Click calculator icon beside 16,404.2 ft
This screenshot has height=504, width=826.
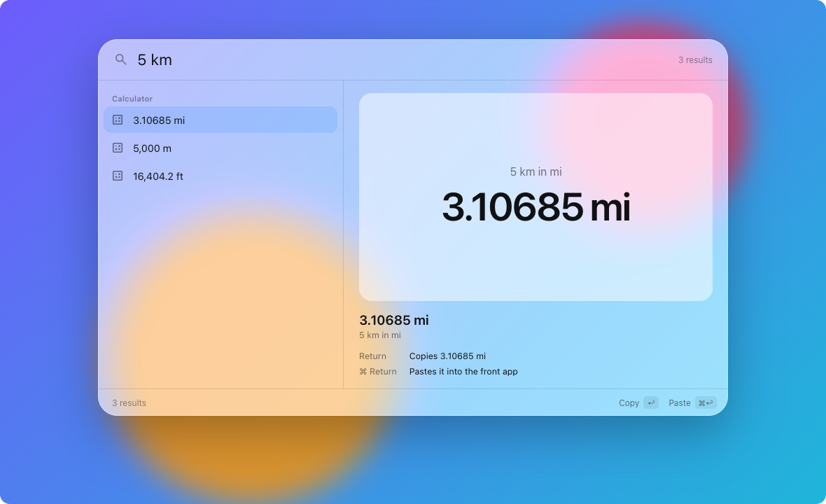coord(118,176)
